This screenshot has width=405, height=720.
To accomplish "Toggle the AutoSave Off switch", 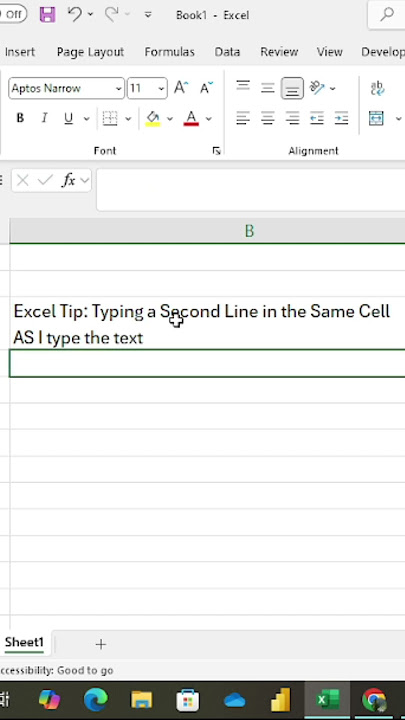I will pyautogui.click(x=13, y=14).
